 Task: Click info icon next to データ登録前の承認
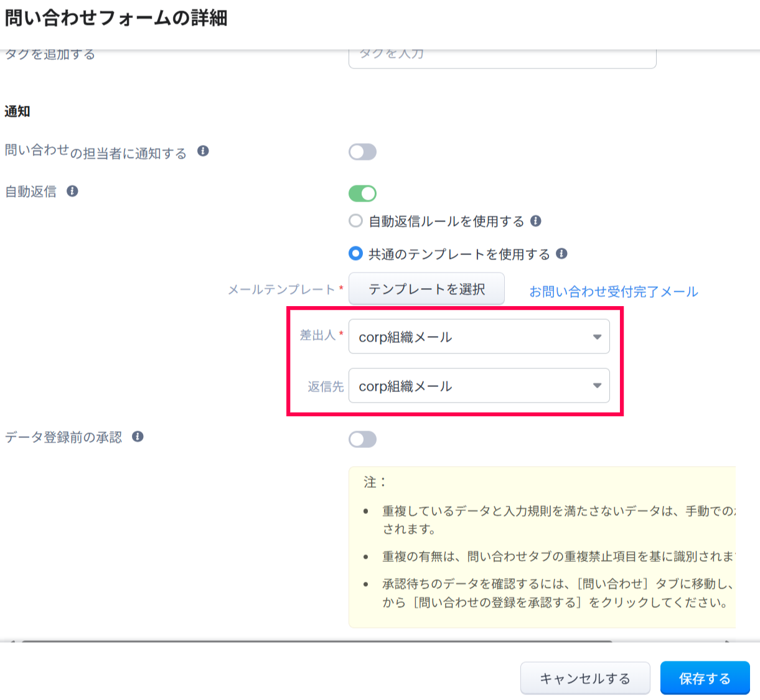[138, 437]
